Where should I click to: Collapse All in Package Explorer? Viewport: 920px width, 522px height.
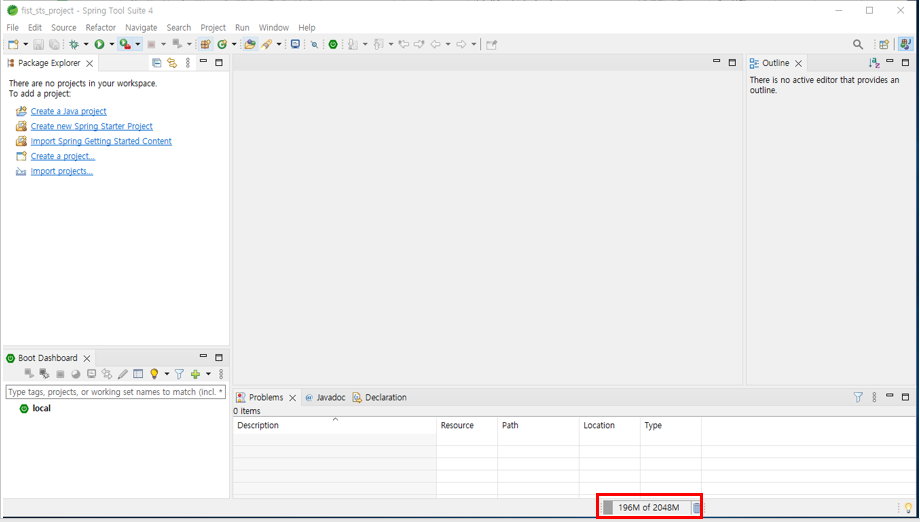156,63
